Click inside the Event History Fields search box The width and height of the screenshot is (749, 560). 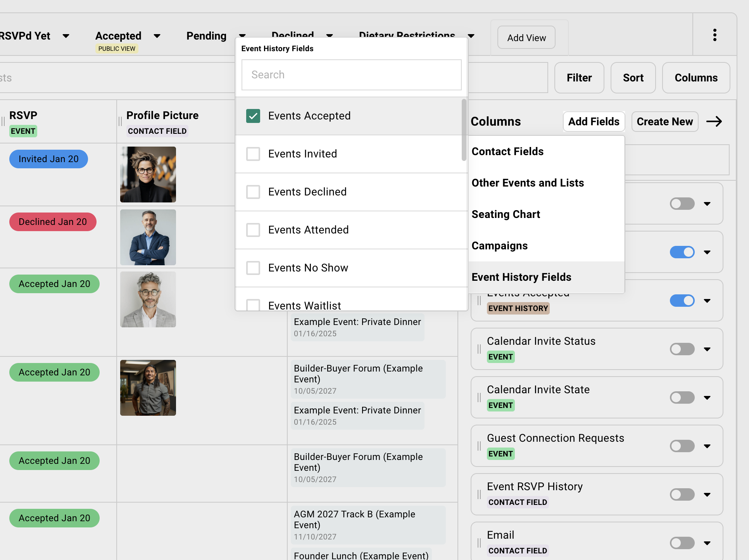pos(351,74)
